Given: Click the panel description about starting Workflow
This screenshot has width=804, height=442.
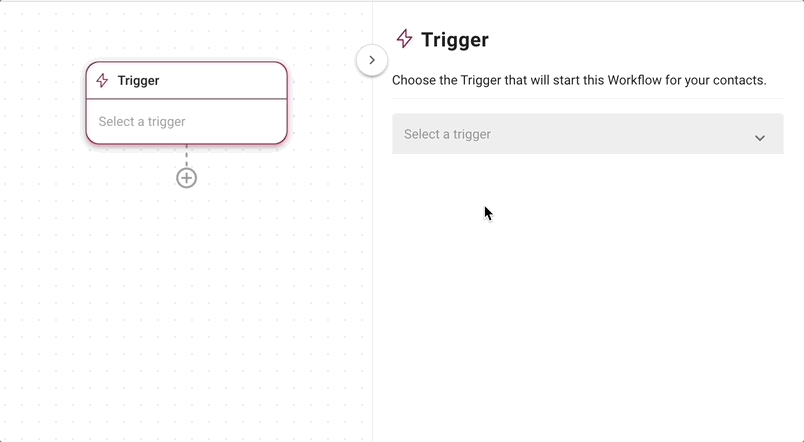Looking at the screenshot, I should [x=579, y=81].
